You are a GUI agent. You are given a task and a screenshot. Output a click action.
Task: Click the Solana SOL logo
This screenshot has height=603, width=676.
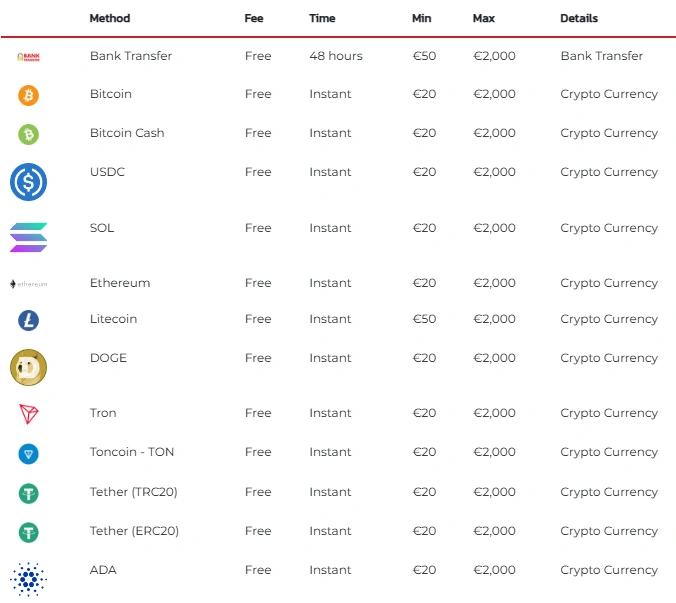click(x=28, y=237)
